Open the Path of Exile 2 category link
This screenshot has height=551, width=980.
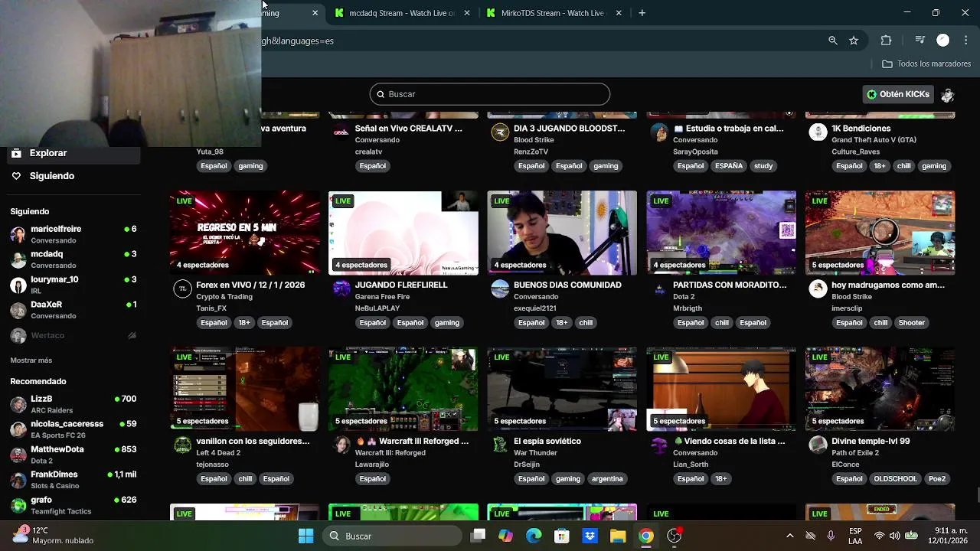[859, 453]
